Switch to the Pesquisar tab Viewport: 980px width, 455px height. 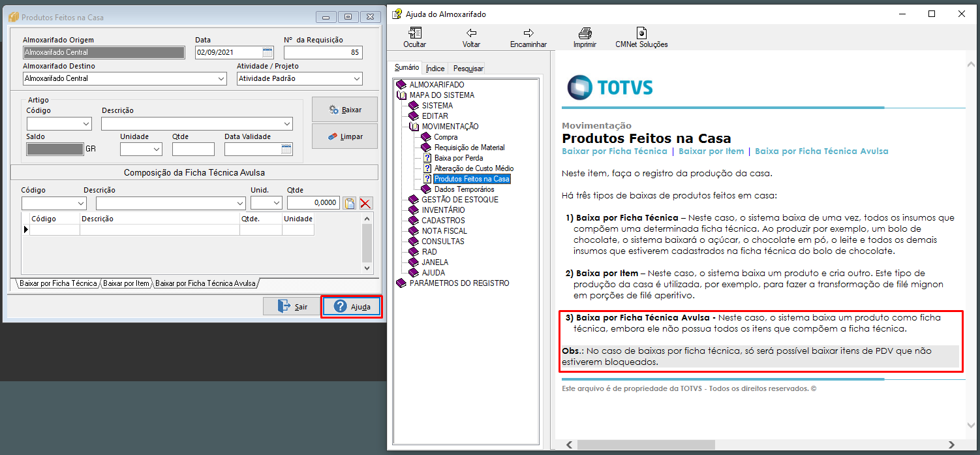click(468, 68)
